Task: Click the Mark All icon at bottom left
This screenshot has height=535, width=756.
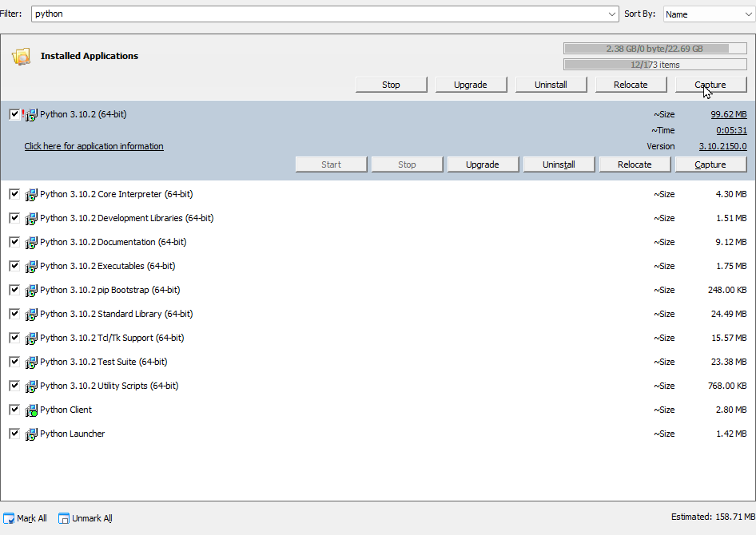Action: click(x=8, y=518)
